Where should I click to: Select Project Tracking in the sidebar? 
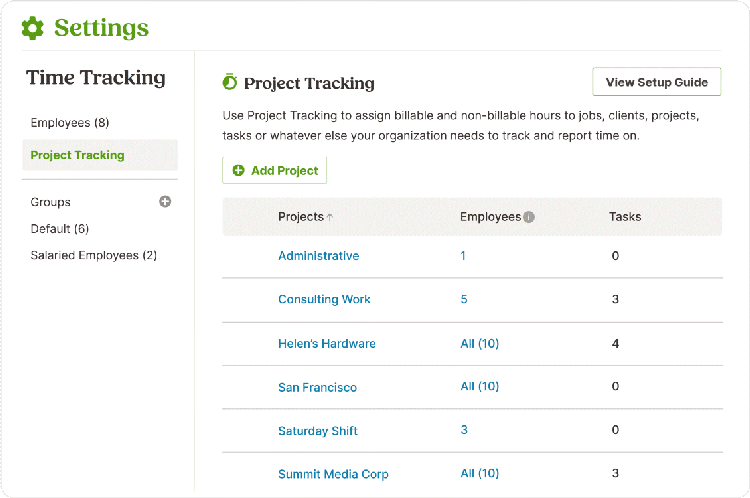(100, 155)
